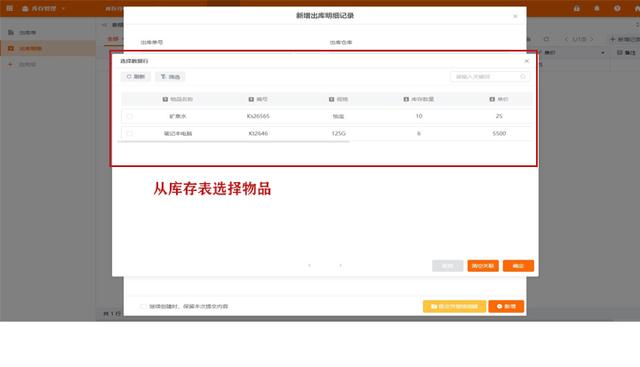Click the horizontal scrollbar under table

coord(233,142)
